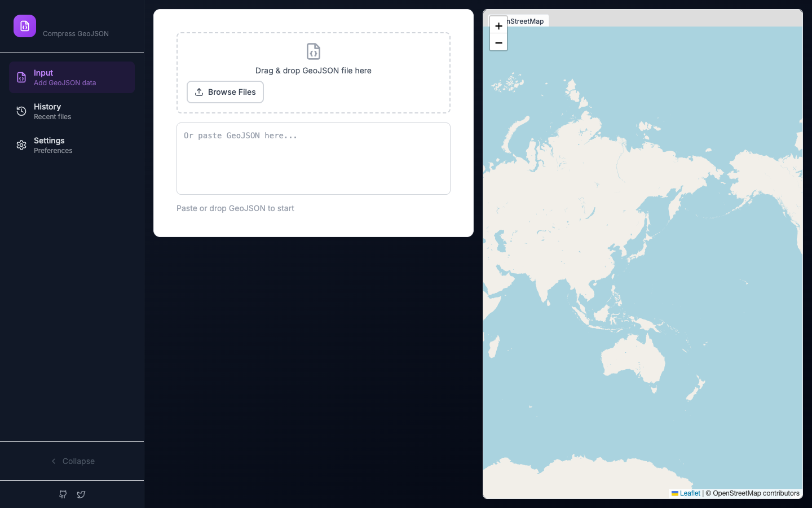Open the Input sidebar section
The image size is (812, 508).
click(72, 77)
